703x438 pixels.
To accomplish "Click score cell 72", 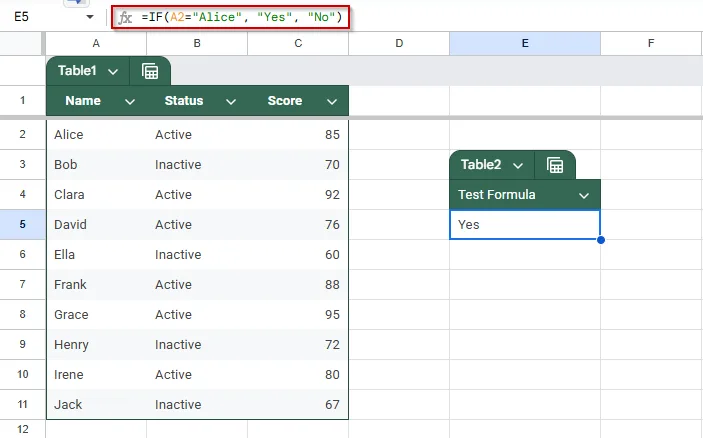I will point(298,345).
